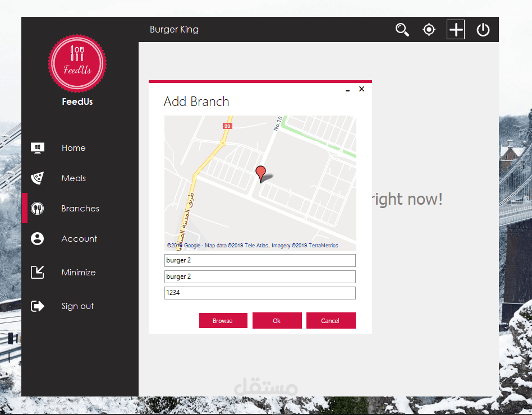The image size is (532, 415).
Task: Click the route 20 badge on map
Action: coord(227,126)
